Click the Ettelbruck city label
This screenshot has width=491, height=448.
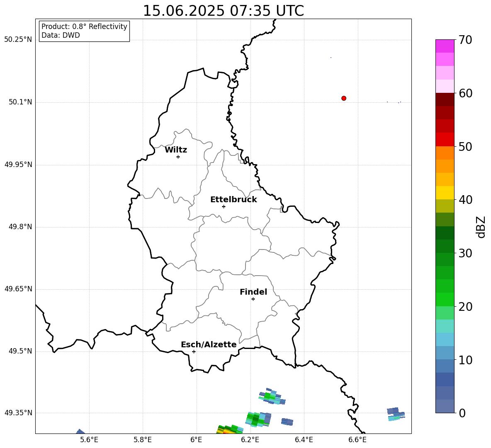[233, 200]
